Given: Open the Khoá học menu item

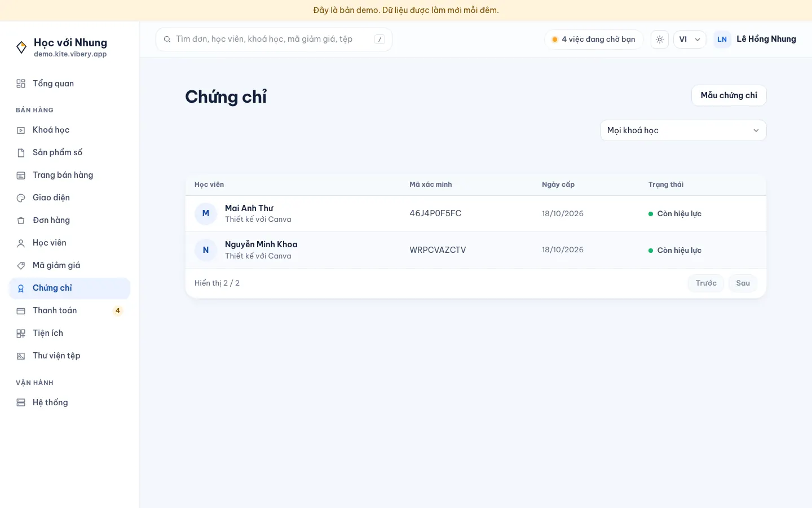Looking at the screenshot, I should [70, 130].
